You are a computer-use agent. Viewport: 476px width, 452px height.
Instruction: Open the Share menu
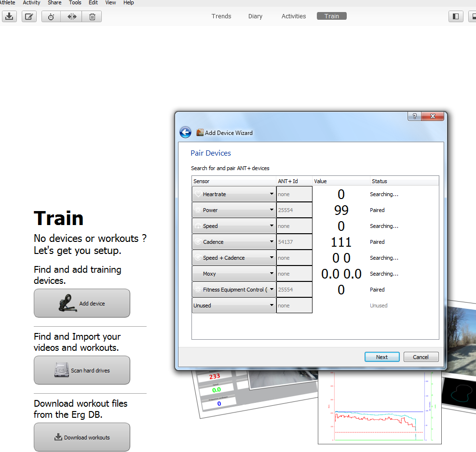(54, 3)
